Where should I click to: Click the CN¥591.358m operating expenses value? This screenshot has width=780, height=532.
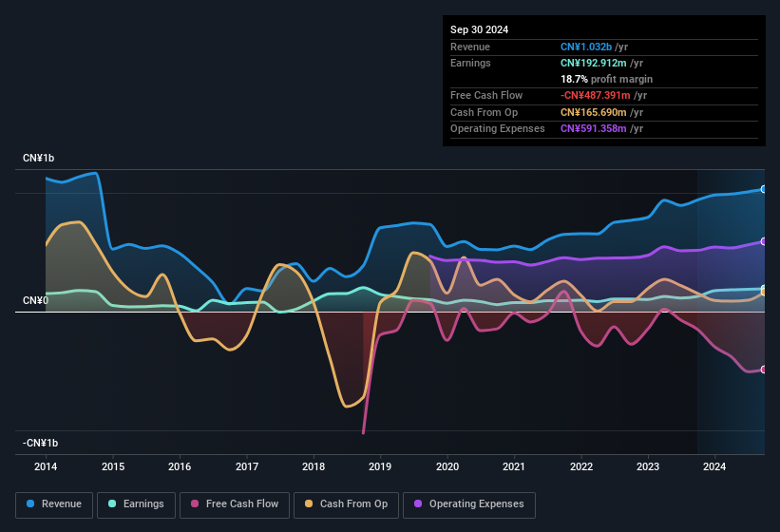tap(594, 129)
